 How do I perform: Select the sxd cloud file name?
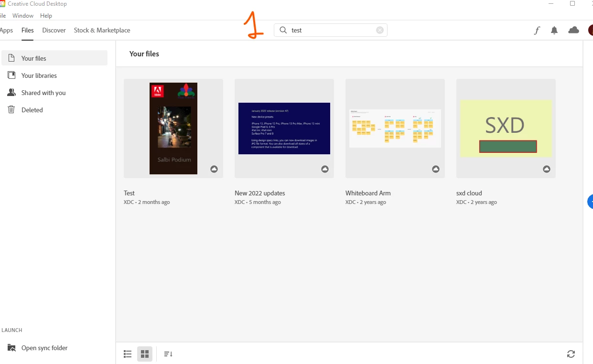[469, 193]
